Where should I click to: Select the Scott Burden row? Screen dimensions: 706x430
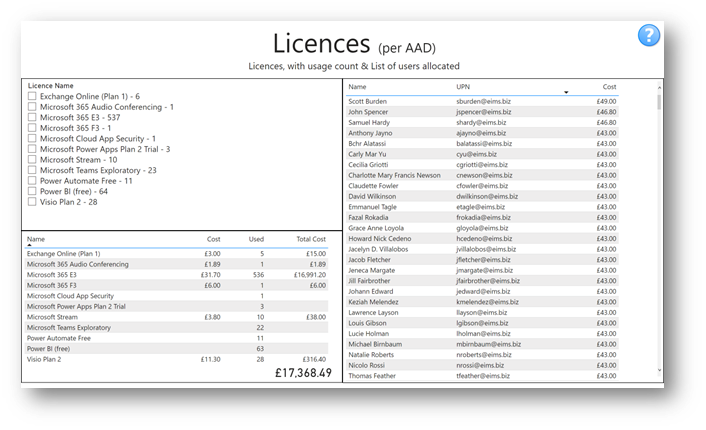482,101
